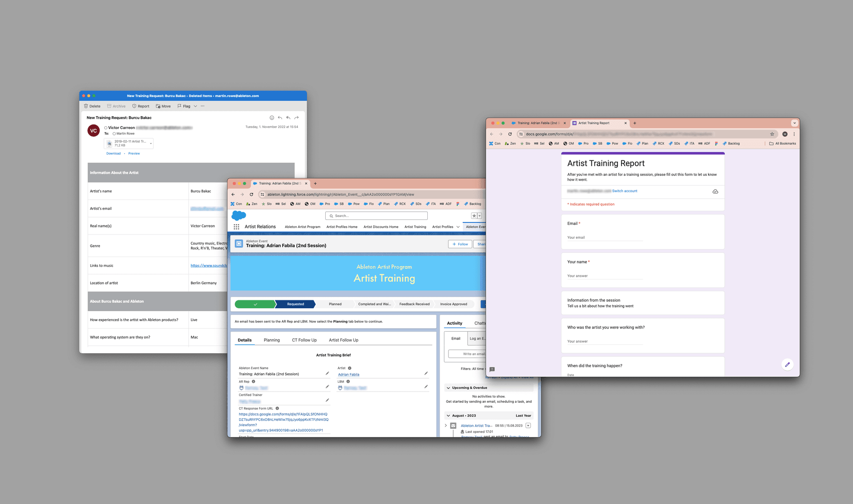Screen dimensions: 853x504
Task: View site information icon in Salesforce address bar
Action: (x=262, y=195)
